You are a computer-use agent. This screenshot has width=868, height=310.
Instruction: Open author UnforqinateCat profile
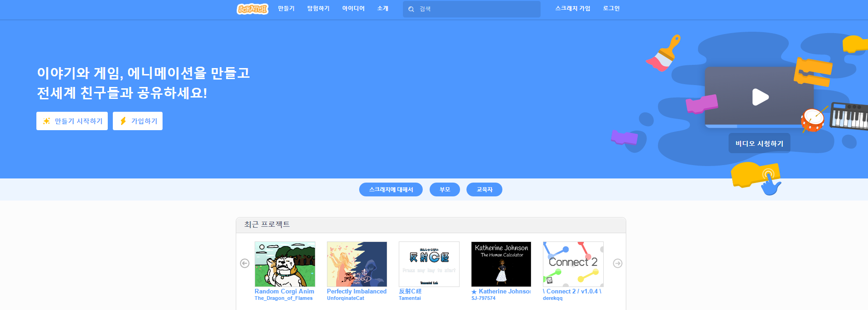pos(345,298)
